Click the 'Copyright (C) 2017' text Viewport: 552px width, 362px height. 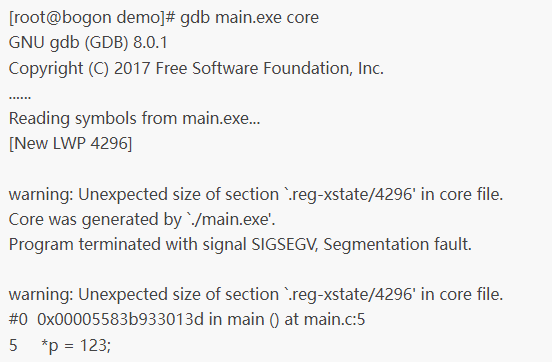80,68
